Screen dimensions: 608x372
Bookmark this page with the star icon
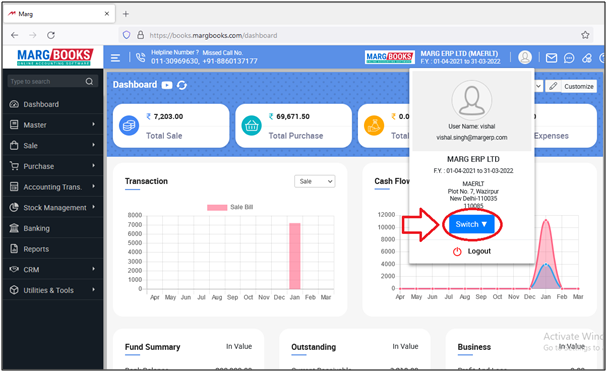(x=585, y=35)
